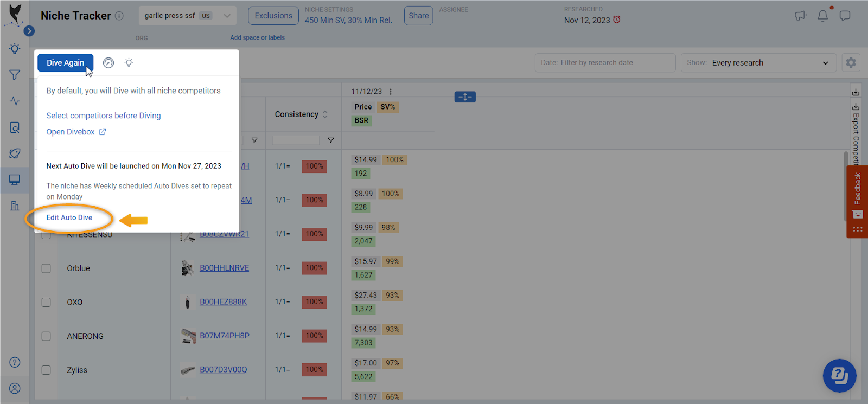This screenshot has height=404, width=868.
Task: Click the Dive Again button
Action: 66,63
